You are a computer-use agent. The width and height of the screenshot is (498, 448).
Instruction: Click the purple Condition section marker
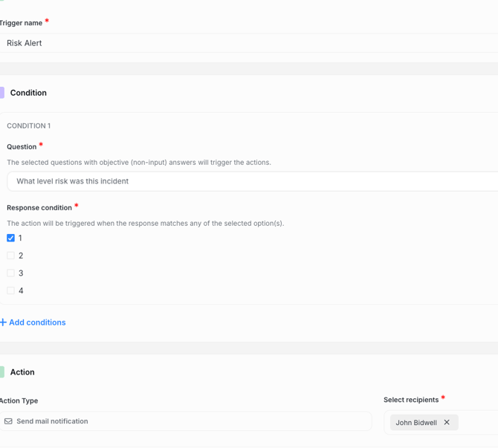tap(2, 93)
